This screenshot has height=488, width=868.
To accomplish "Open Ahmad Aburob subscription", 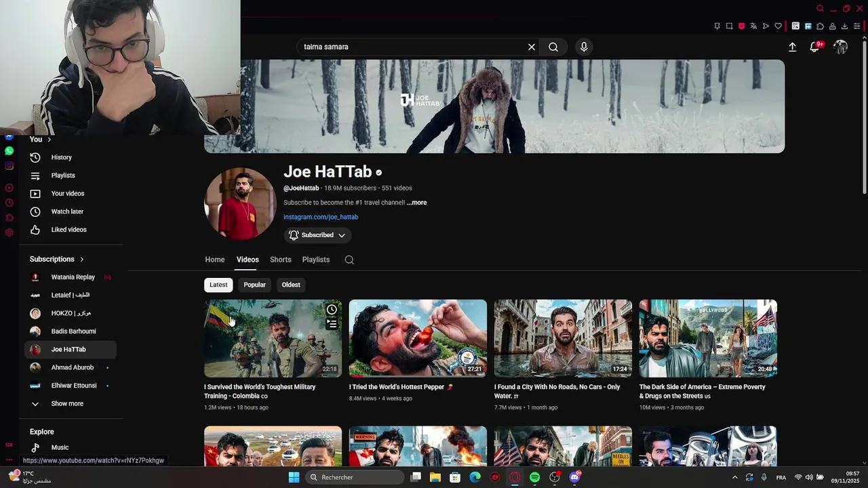I will click(x=70, y=367).
